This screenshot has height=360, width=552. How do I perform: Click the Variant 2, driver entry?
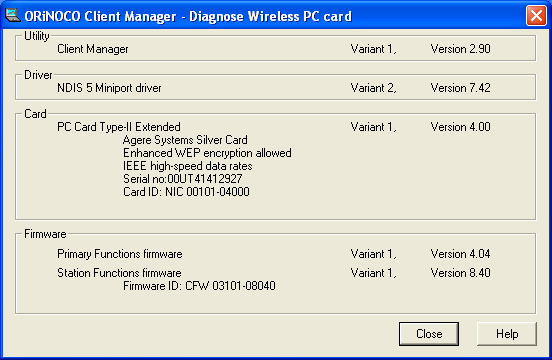point(374,88)
